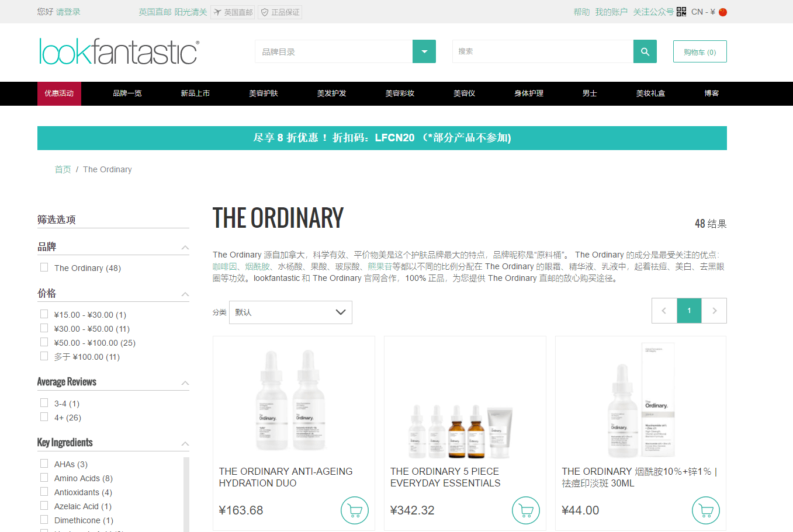This screenshot has height=532, width=793.
Task: Open the 美发护发 menu
Action: (332, 93)
